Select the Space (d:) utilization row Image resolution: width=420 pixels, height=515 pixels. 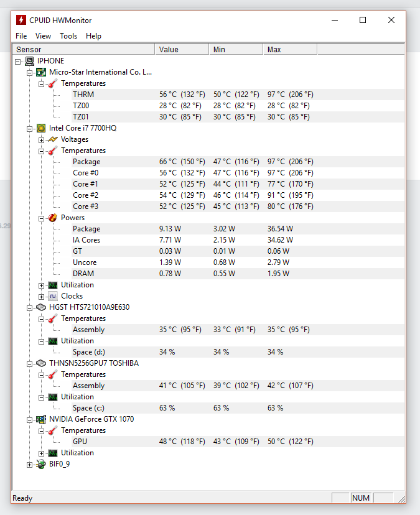[238, 352]
